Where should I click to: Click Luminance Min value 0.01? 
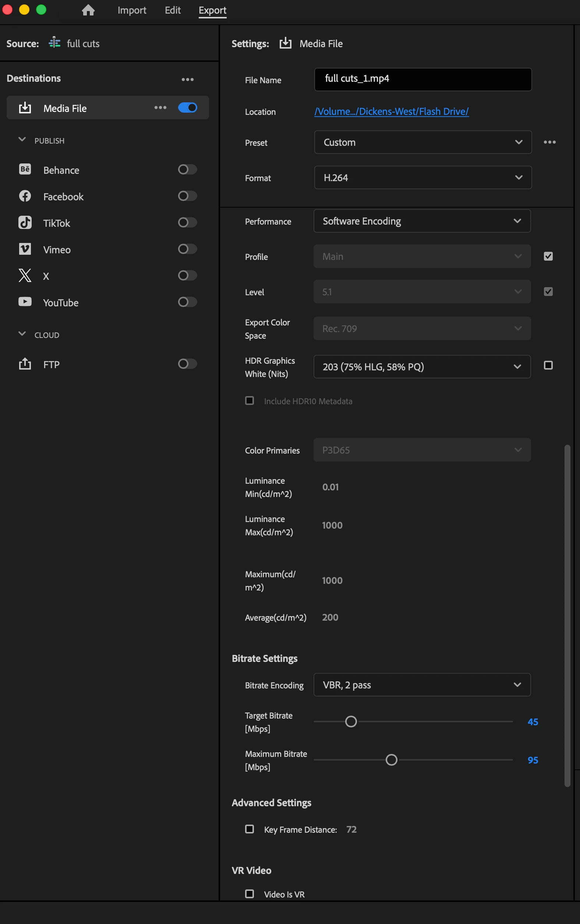(330, 487)
